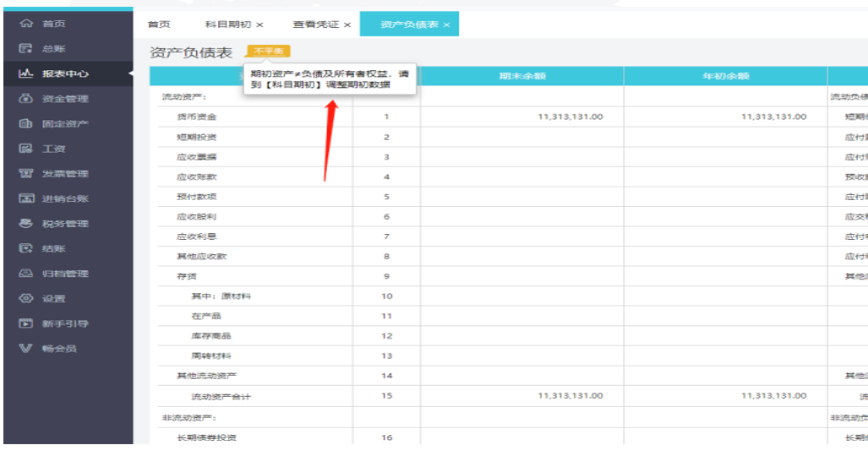Select the 其他应收款 row label
Viewport: 868px width, 456px height.
[201, 256]
